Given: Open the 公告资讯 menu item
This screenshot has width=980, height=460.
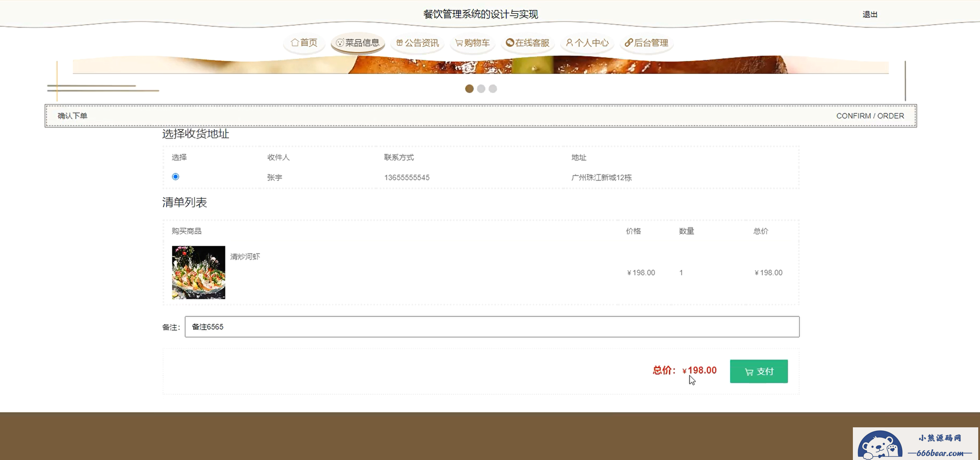Looking at the screenshot, I should 417,43.
